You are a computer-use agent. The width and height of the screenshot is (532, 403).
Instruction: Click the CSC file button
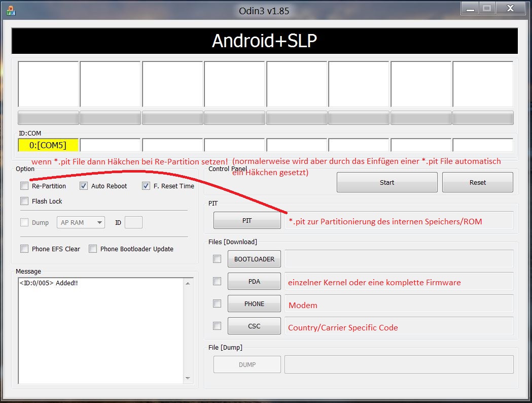click(x=254, y=326)
